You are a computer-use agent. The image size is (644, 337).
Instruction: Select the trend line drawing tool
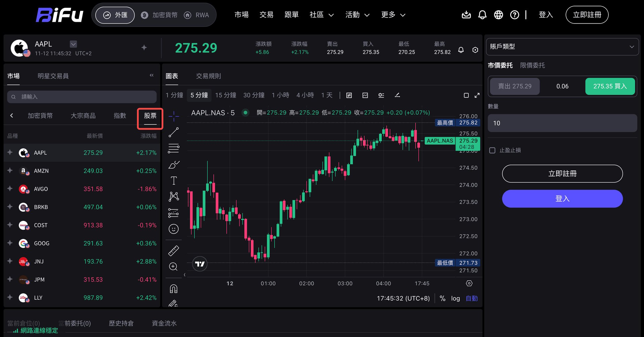(x=174, y=132)
